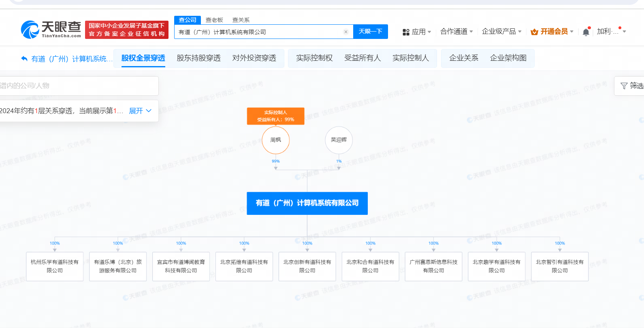Select the 吴迎晖 shareholder node
The width and height of the screenshot is (644, 328).
(x=339, y=140)
